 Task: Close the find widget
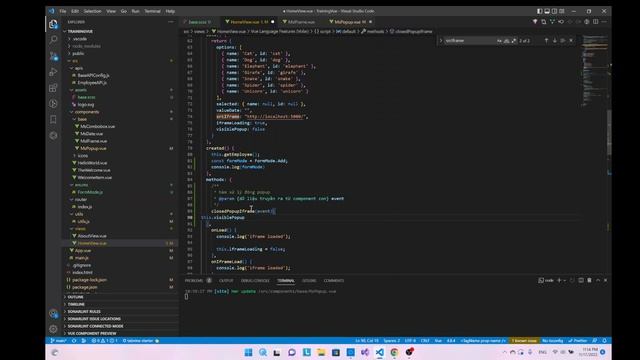point(571,40)
